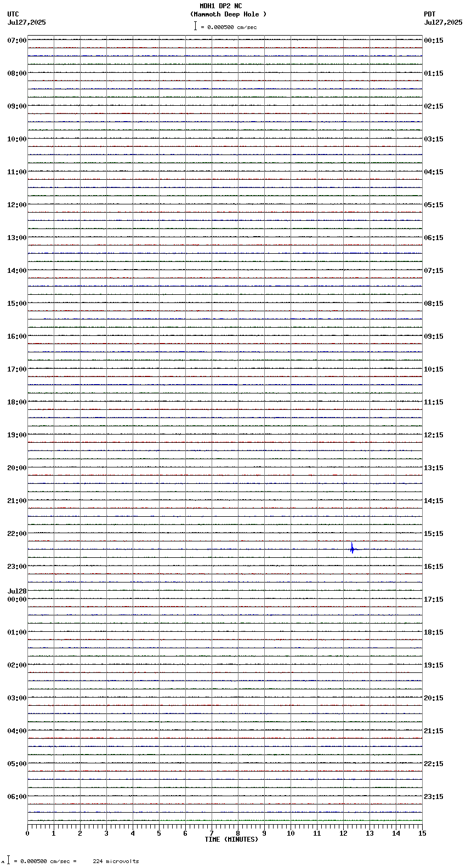Click the 03:15 PDT row label
The height and width of the screenshot is (868, 466).
[x=434, y=139]
